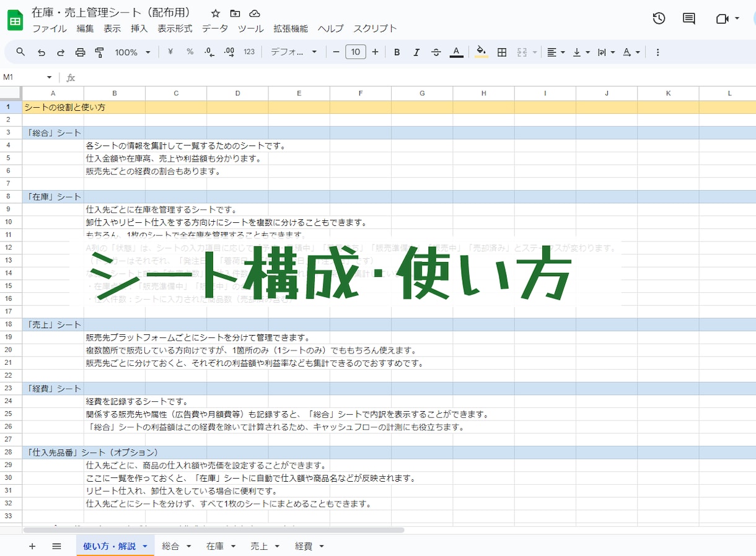This screenshot has height=556, width=756.
Task: Select cell A1 シートの役割と使い方
Action: point(53,107)
